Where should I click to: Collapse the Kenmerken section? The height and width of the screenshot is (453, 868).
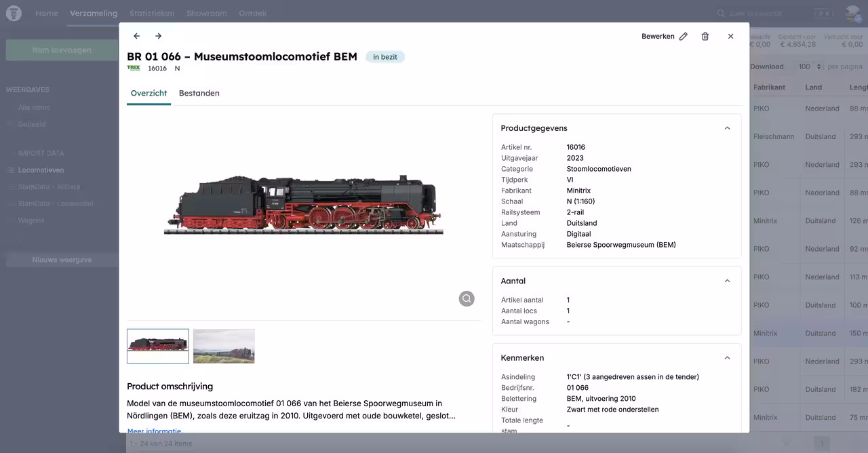tap(727, 358)
